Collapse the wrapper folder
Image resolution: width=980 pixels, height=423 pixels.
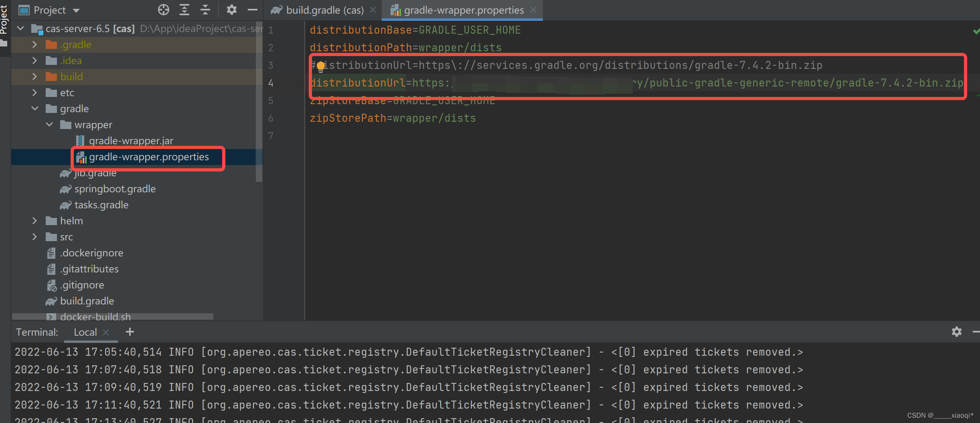point(49,125)
